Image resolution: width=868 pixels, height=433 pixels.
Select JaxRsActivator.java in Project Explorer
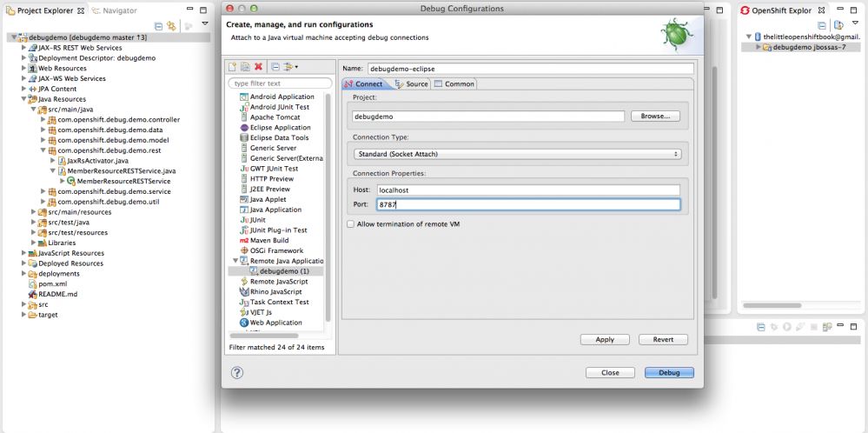[x=93, y=161]
